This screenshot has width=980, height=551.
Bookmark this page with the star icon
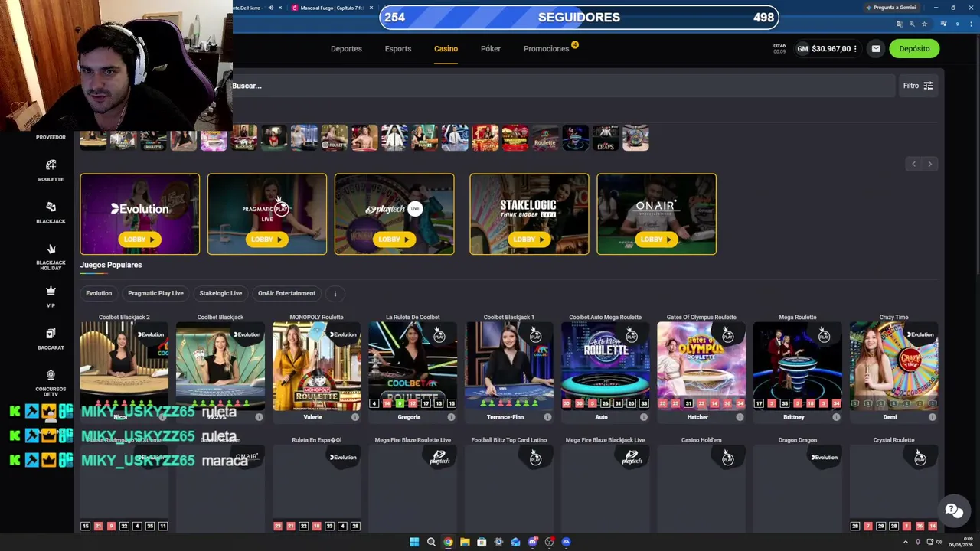tap(924, 24)
